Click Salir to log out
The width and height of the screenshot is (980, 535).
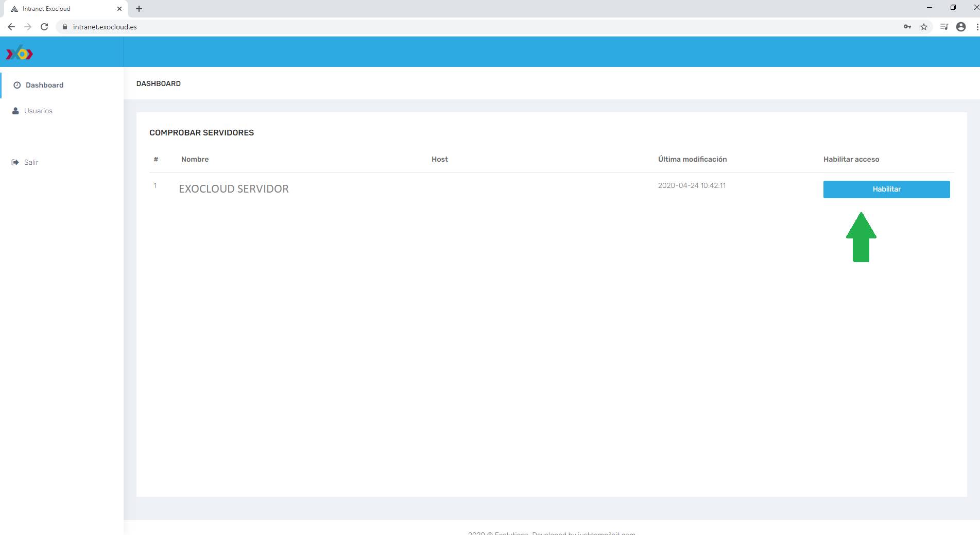(62, 162)
